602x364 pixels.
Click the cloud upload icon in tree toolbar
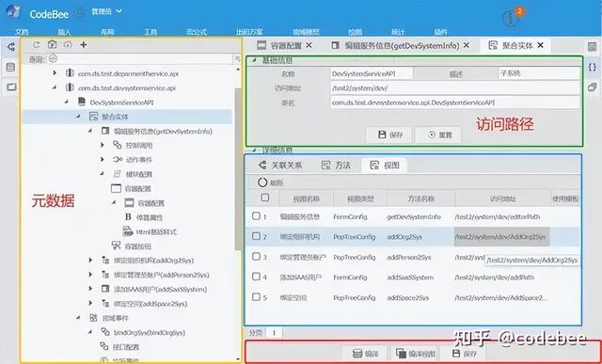pyautogui.click(x=68, y=45)
